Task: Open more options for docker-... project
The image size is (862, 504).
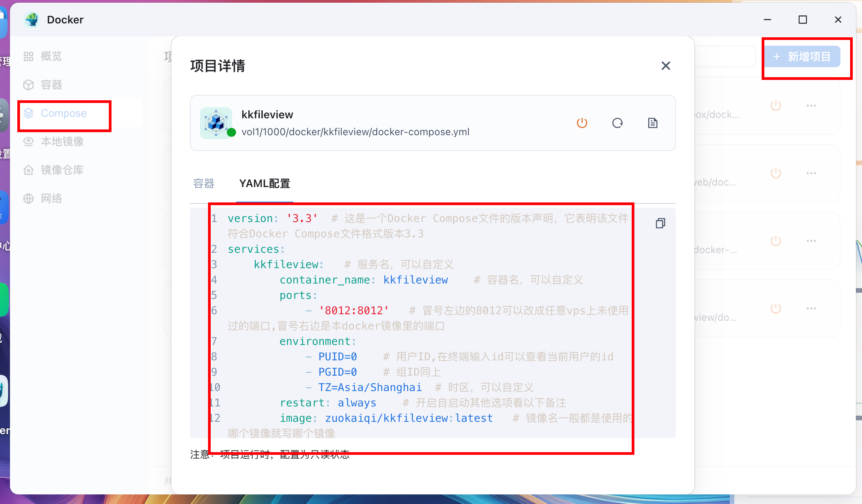Action: [811, 241]
